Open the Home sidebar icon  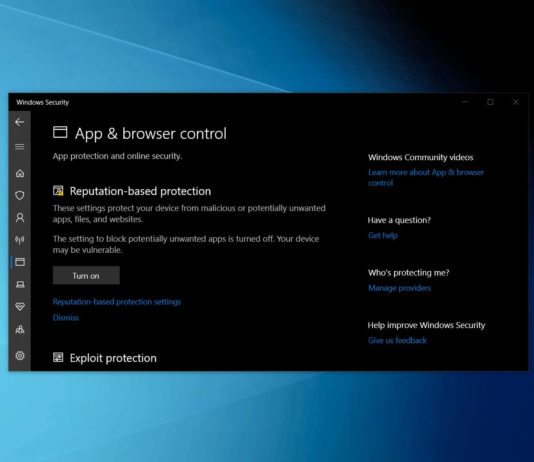click(20, 173)
